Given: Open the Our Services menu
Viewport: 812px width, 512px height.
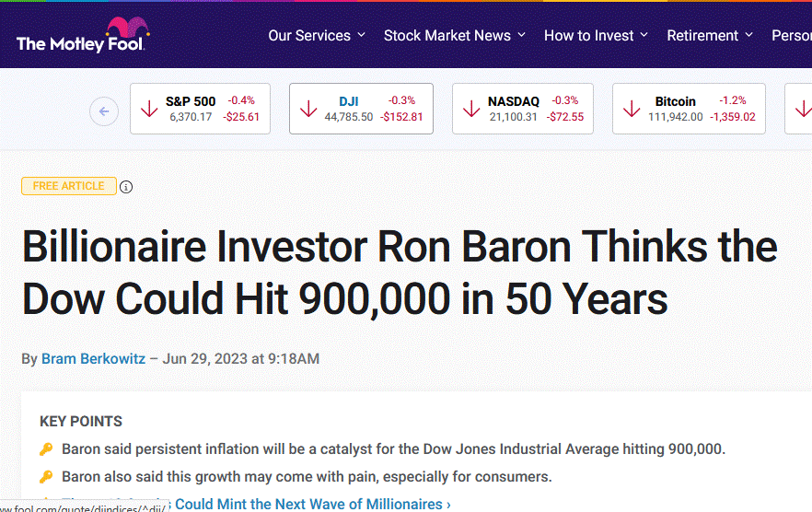Looking at the screenshot, I should tap(317, 35).
